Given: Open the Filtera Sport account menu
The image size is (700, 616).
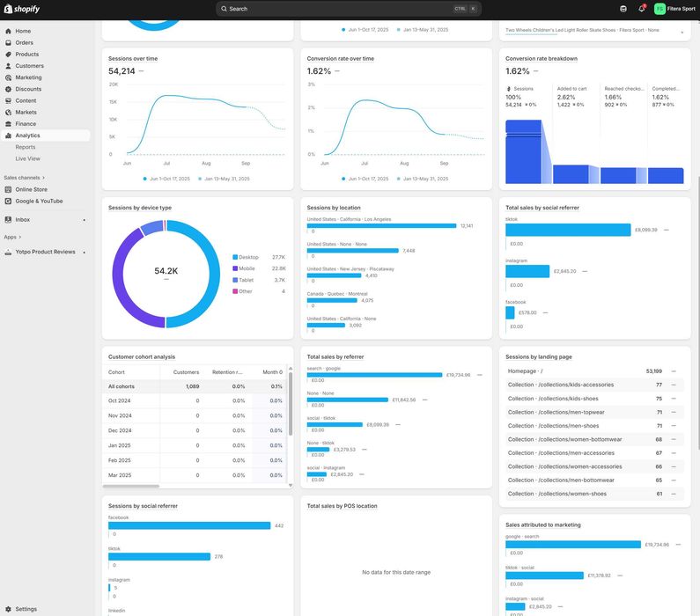Looking at the screenshot, I should coord(674,9).
